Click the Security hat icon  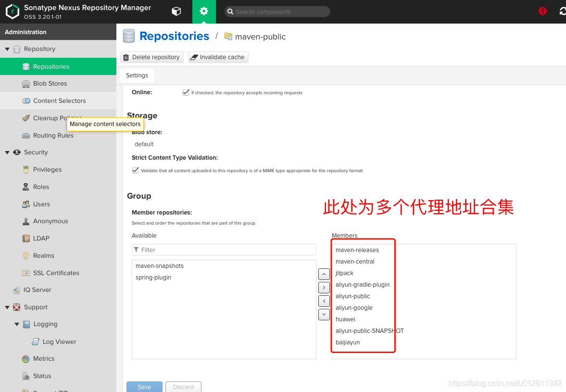tap(17, 152)
